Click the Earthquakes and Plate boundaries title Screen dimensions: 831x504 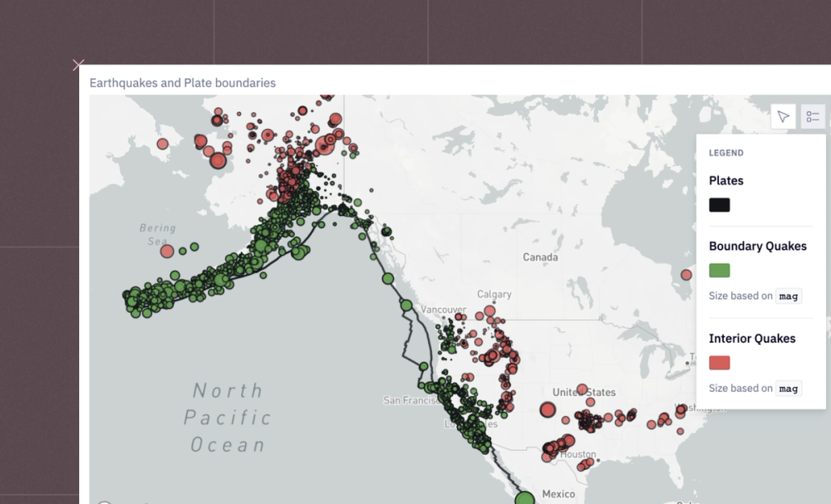click(183, 83)
